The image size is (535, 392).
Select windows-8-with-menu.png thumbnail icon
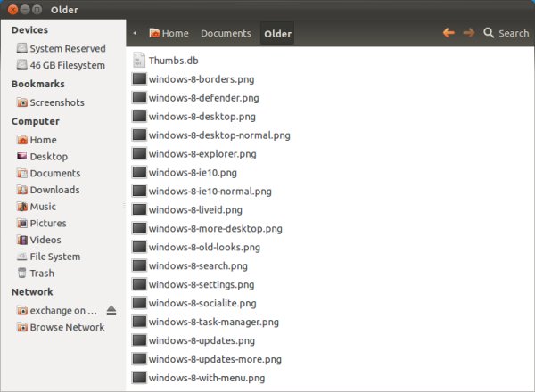point(139,378)
